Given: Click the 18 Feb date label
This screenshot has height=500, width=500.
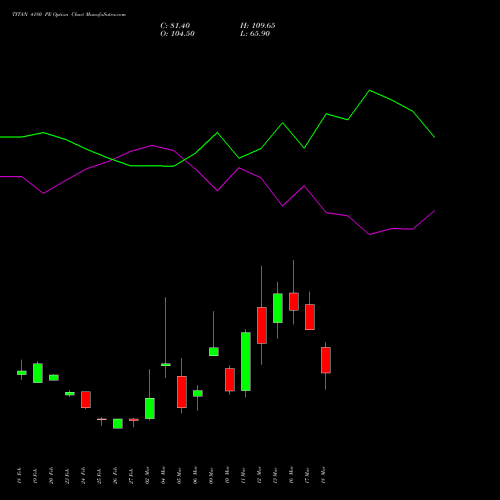Looking at the screenshot, I should (19, 476).
